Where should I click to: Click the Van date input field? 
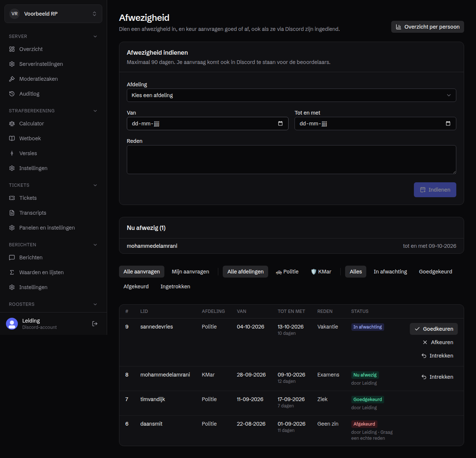click(x=208, y=124)
